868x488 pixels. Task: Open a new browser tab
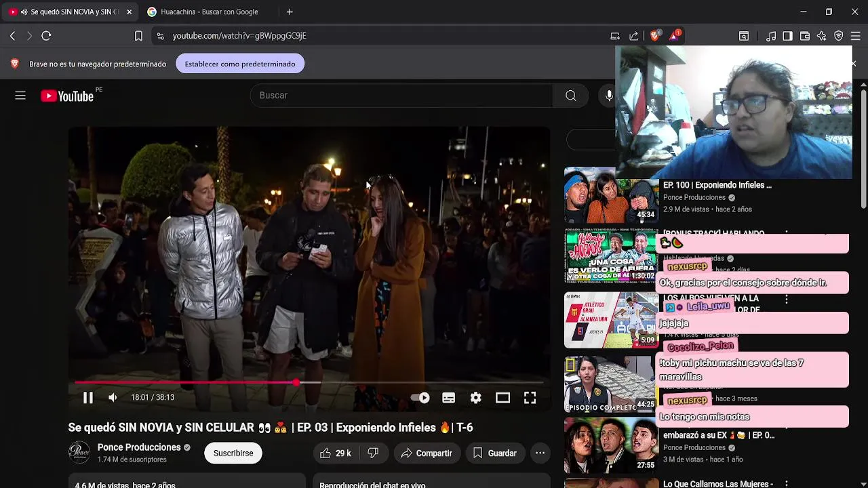point(290,12)
